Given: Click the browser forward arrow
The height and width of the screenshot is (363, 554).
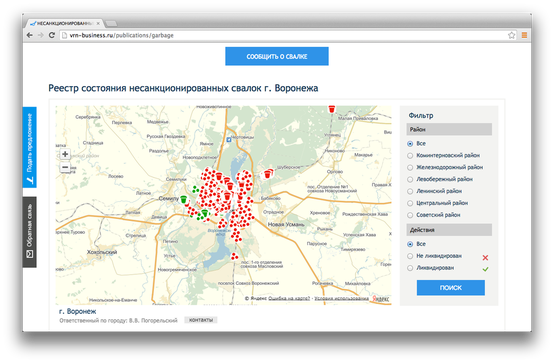Looking at the screenshot, I should (41, 35).
